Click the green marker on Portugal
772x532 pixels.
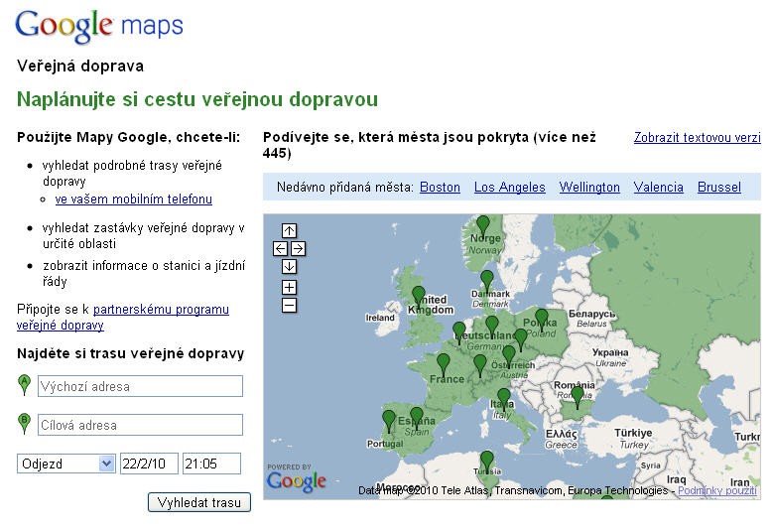tap(388, 421)
